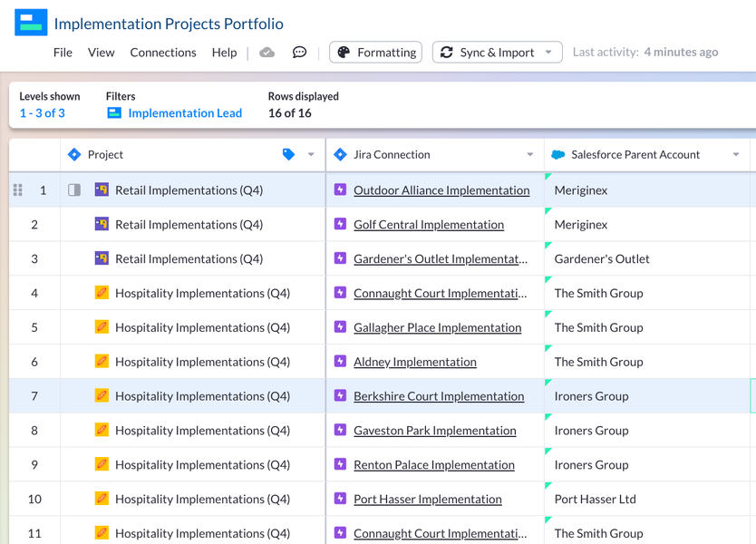Click row number 6

point(34,362)
